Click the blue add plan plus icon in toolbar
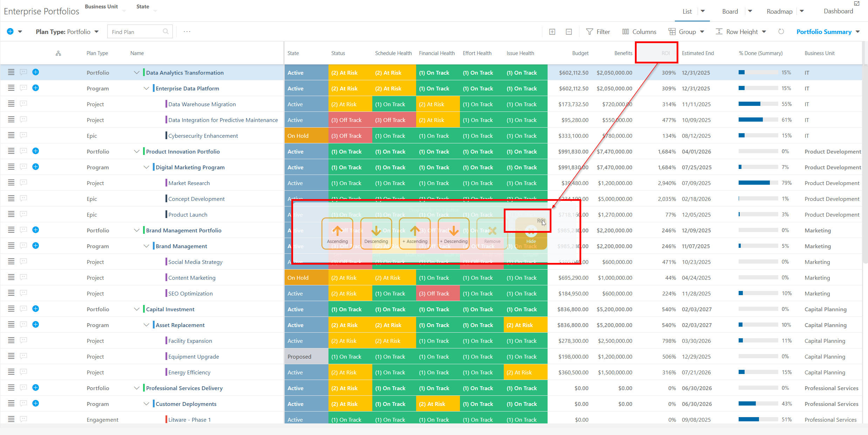 [10, 32]
